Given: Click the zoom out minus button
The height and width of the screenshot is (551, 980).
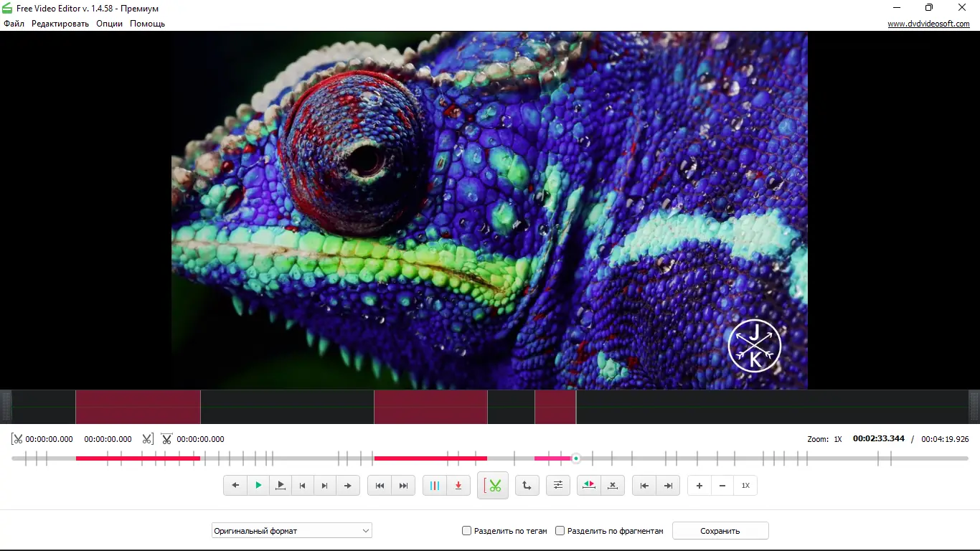Looking at the screenshot, I should point(722,486).
